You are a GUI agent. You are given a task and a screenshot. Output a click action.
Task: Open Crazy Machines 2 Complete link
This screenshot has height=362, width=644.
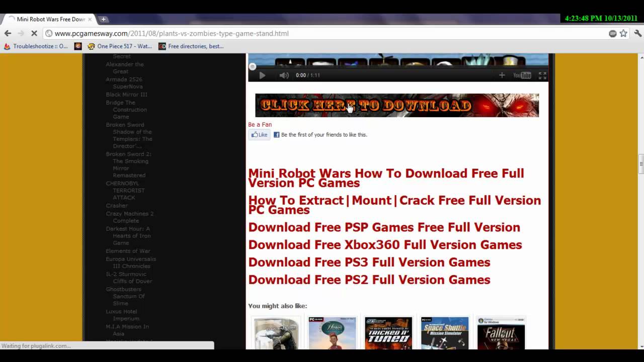pyautogui.click(x=130, y=217)
